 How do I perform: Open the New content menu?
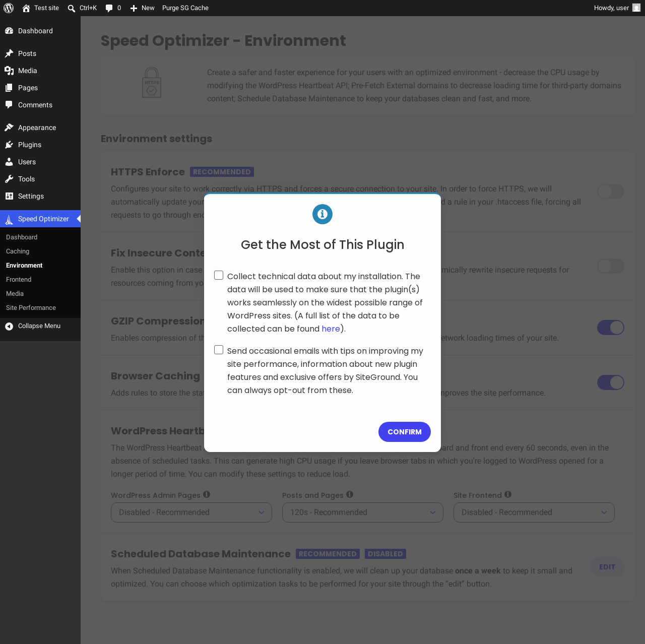click(142, 8)
